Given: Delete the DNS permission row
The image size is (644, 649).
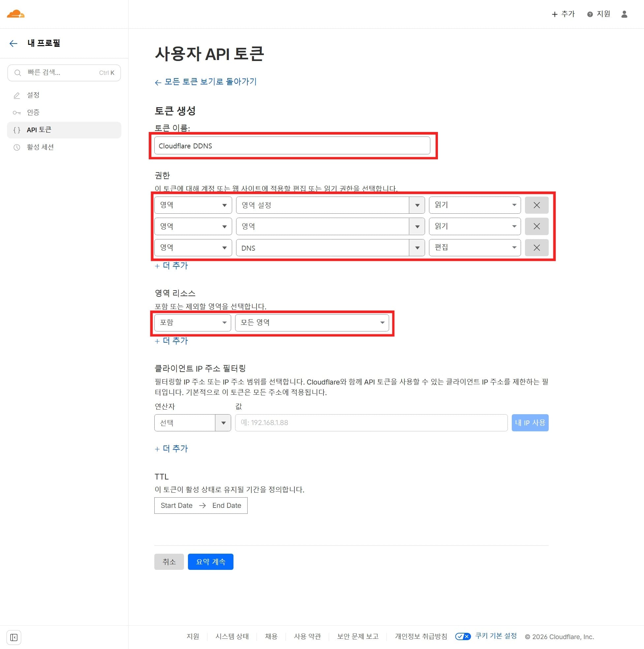Looking at the screenshot, I should [x=536, y=248].
